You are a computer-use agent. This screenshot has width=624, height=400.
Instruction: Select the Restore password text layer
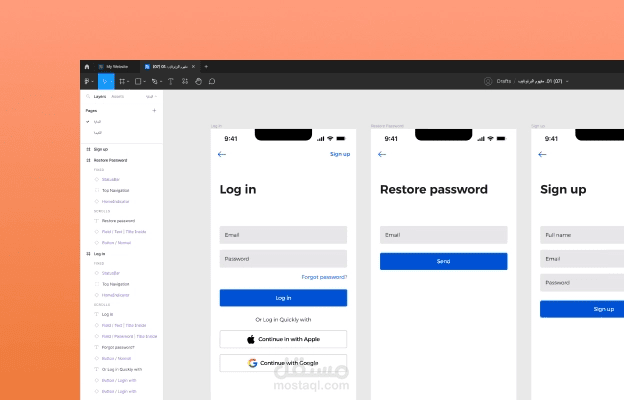point(118,221)
